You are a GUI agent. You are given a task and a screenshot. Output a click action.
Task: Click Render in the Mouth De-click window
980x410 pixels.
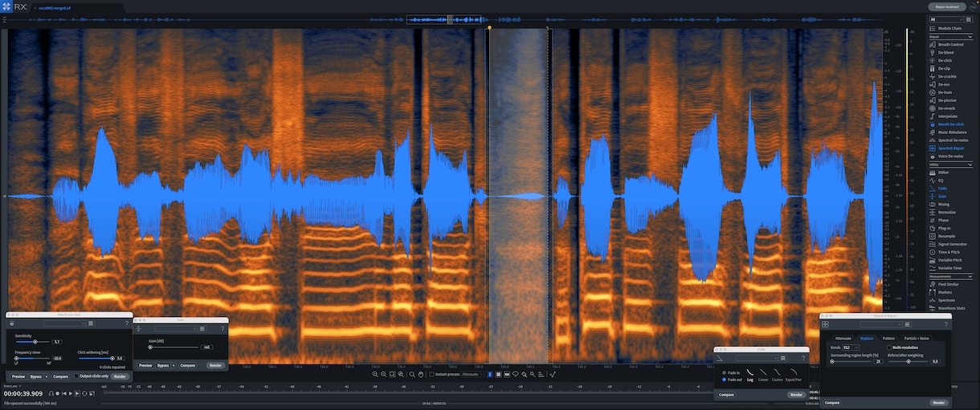pyautogui.click(x=119, y=376)
